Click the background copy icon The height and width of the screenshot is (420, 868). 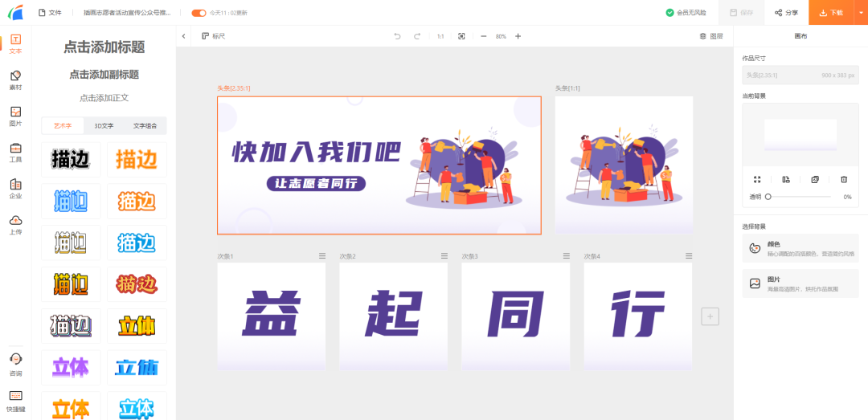pyautogui.click(x=815, y=179)
